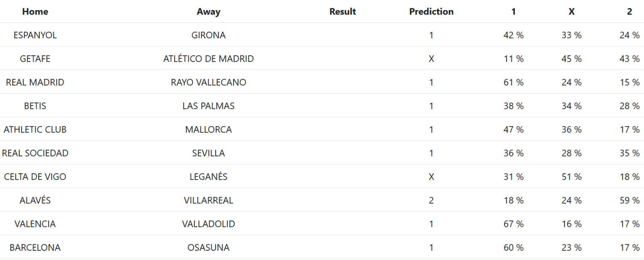644x260 pixels.
Task: Select the ATLÉTICO DE MADRID away cell
Action: point(208,59)
